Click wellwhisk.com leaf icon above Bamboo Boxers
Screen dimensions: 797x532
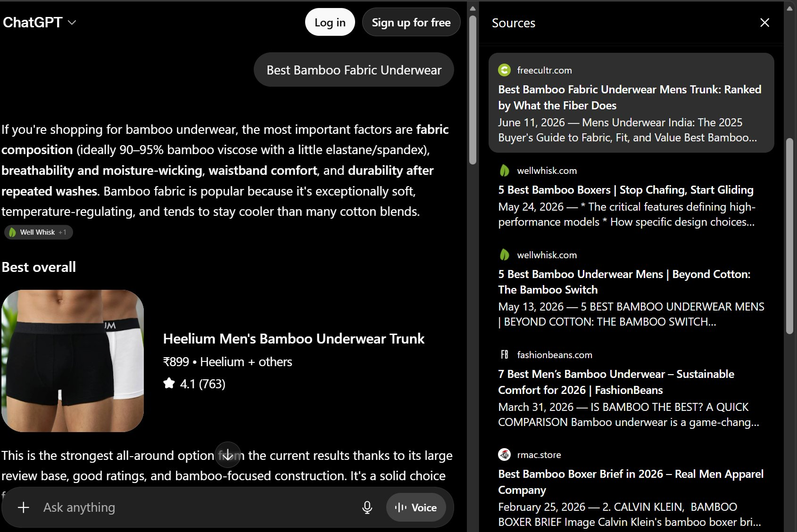505,171
